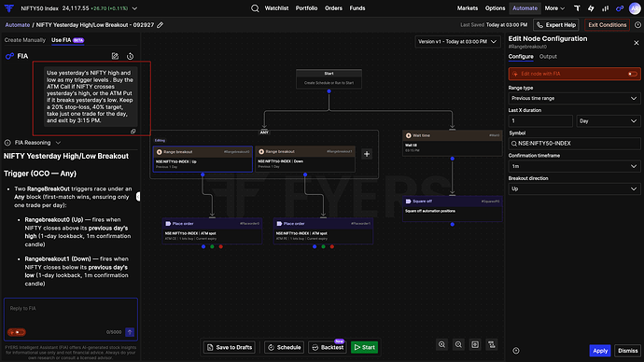This screenshot has width=644, height=362.
Task: Switch to Create Manually tab
Action: pos(25,40)
